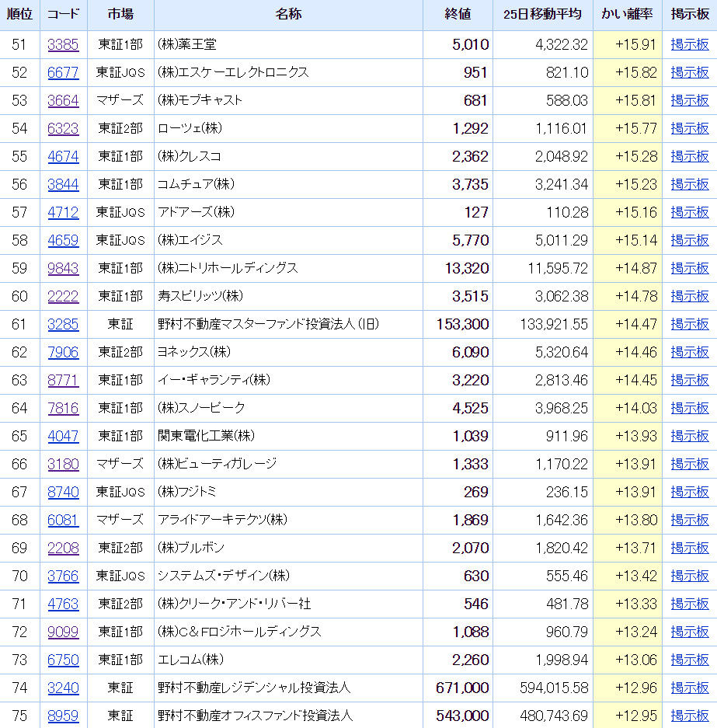717x728 pixels.
Task: Open stock code 7906 link
Action: tap(63, 352)
